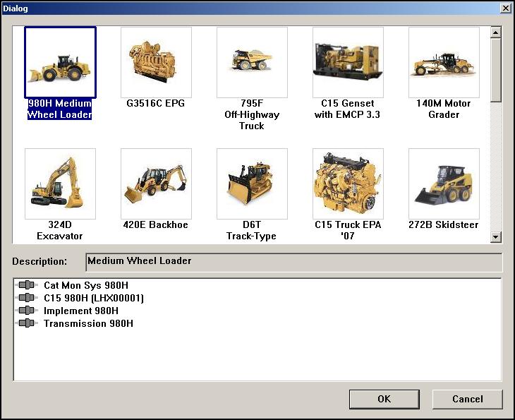Viewport: 515px width, 420px height.
Task: Click the ECM icon beside Cat Mon Sys 980H
Action: 27,285
